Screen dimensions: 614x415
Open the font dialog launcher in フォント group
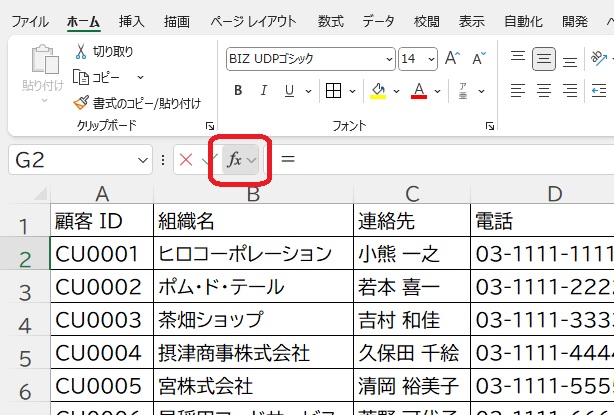[489, 127]
